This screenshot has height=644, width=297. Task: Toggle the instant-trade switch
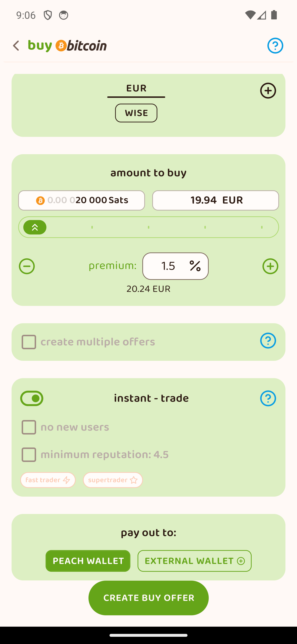coord(32,398)
